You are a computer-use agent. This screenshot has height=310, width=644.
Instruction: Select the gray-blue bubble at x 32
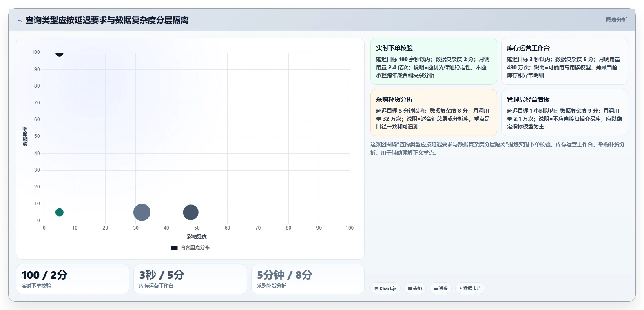[x=142, y=212]
